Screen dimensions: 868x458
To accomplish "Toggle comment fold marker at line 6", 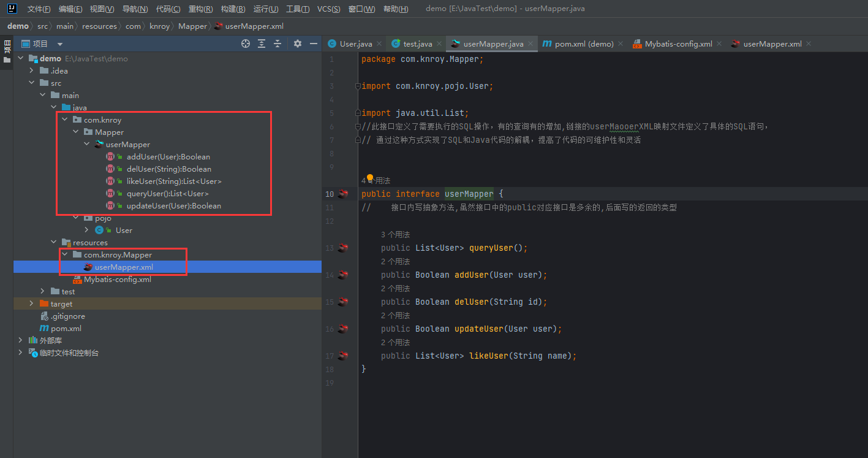I will coord(358,127).
